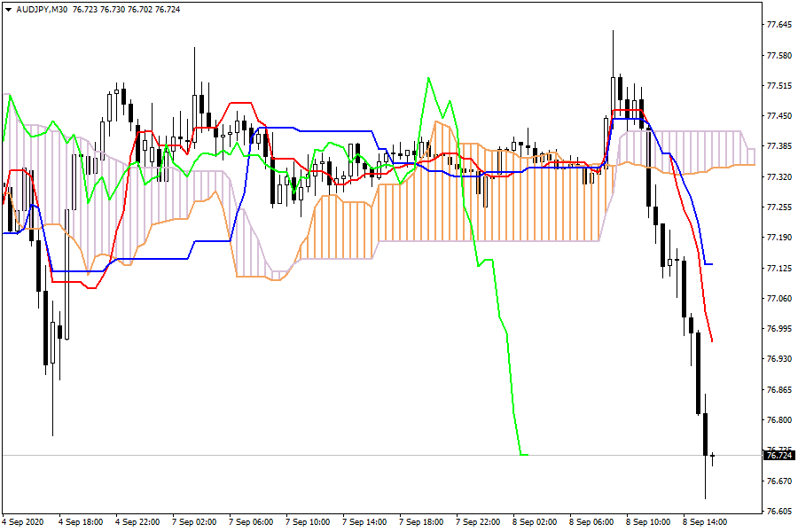Click the 4 Sep 2020 date label
This screenshot has width=798, height=532.
point(23,522)
